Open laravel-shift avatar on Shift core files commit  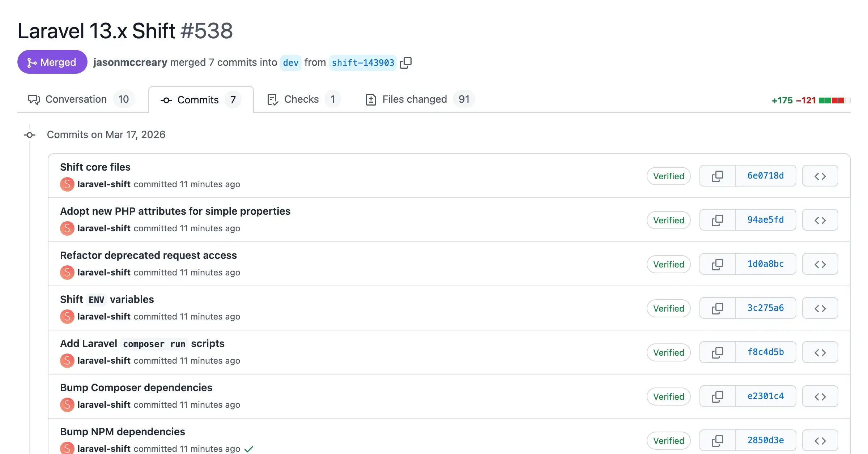[x=67, y=184]
